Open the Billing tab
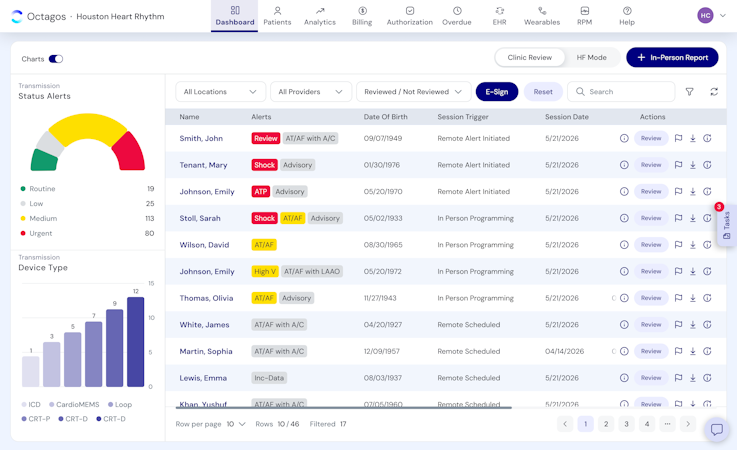 point(362,16)
